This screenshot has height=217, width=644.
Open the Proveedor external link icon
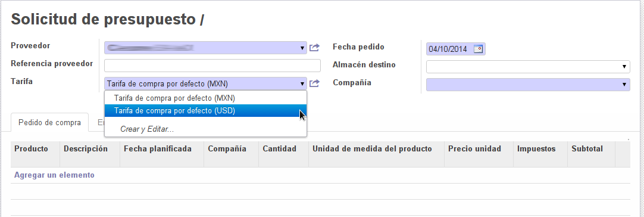314,48
